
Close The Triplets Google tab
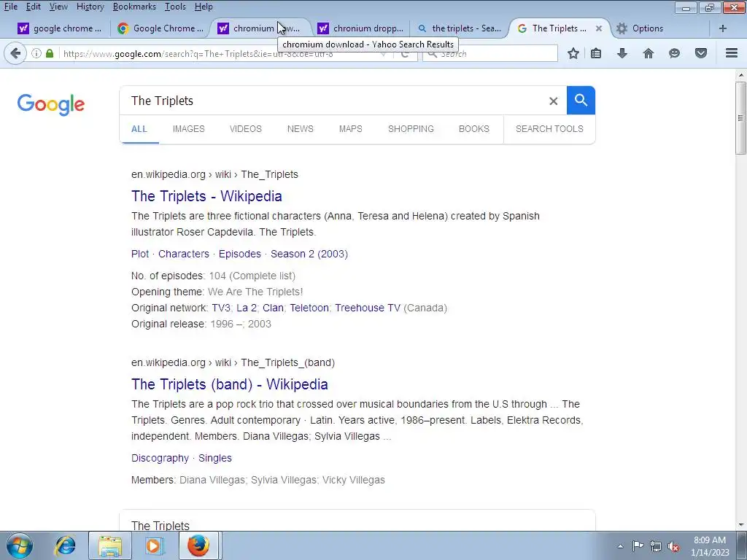coord(599,28)
